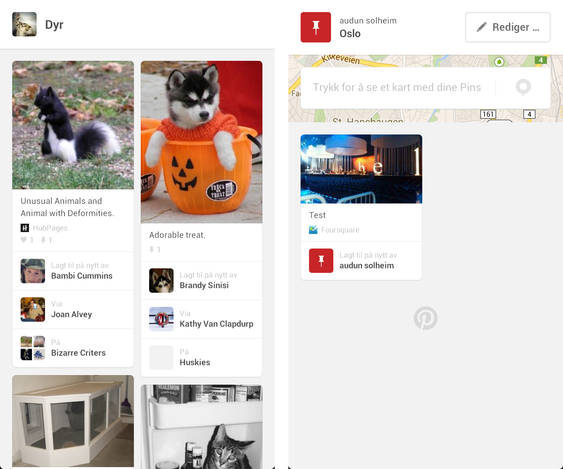Open the Dyr board thumbnail icon
The height and width of the screenshot is (469, 563).
pyautogui.click(x=24, y=24)
